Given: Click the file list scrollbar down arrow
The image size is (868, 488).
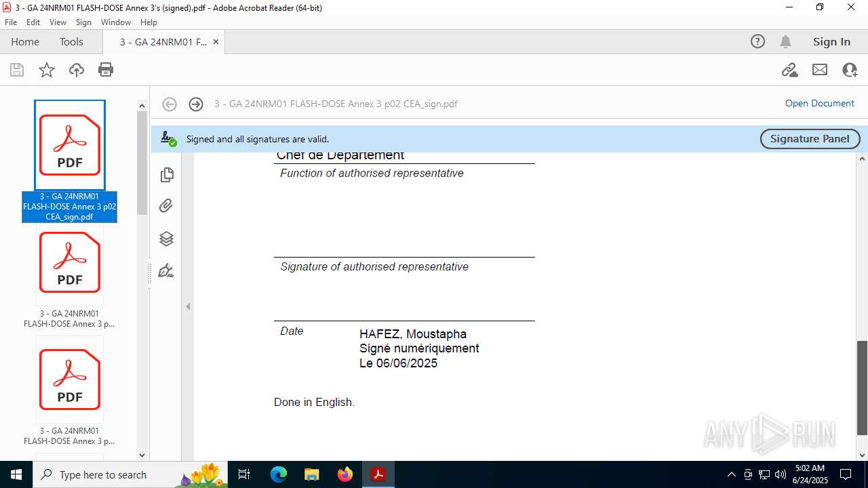Looking at the screenshot, I should point(142,455).
